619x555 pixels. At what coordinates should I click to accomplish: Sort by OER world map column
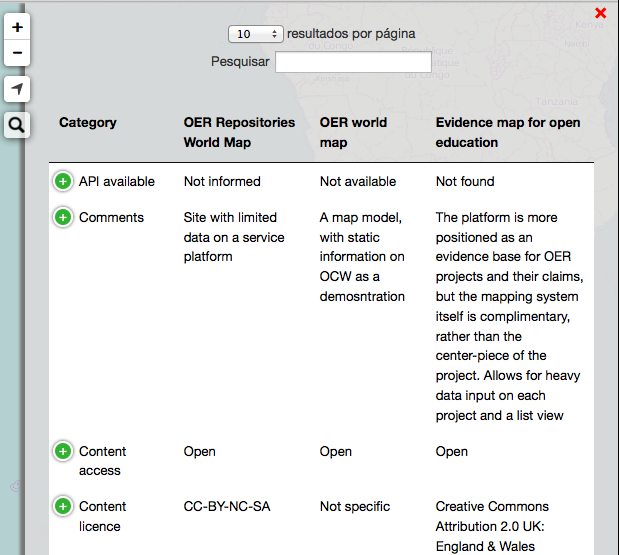353,132
